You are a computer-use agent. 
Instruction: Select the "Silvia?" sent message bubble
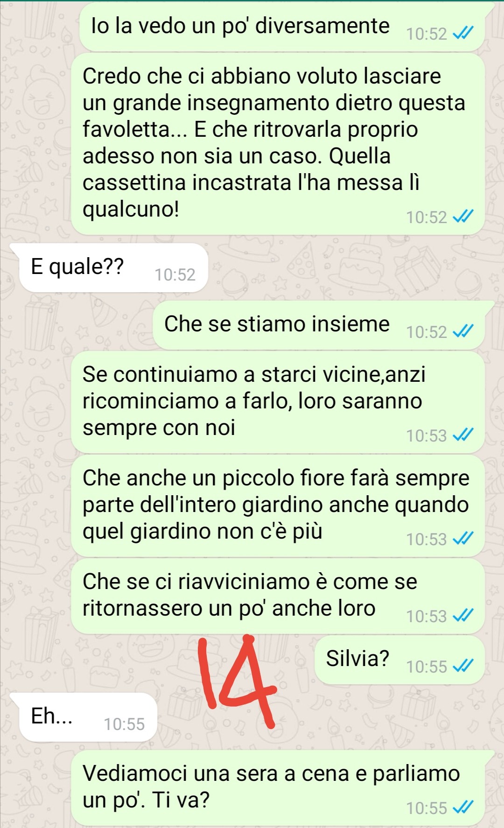pos(400,660)
